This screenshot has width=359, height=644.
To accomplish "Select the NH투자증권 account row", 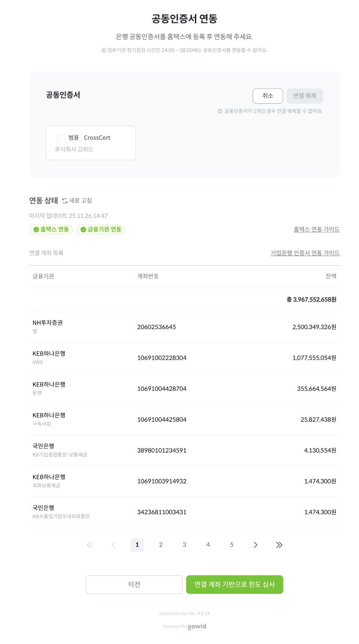I will 184,327.
